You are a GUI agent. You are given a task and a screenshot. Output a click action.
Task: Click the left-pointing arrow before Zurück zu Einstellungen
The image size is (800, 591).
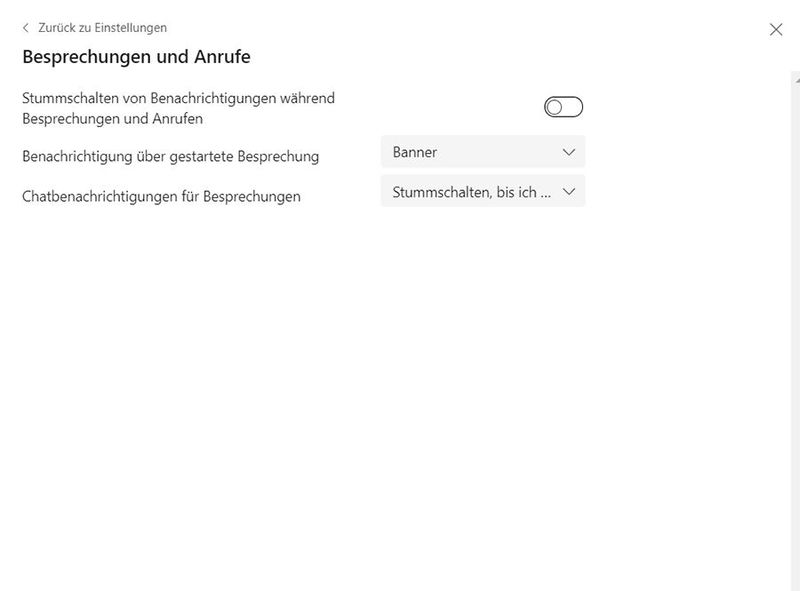click(27, 28)
